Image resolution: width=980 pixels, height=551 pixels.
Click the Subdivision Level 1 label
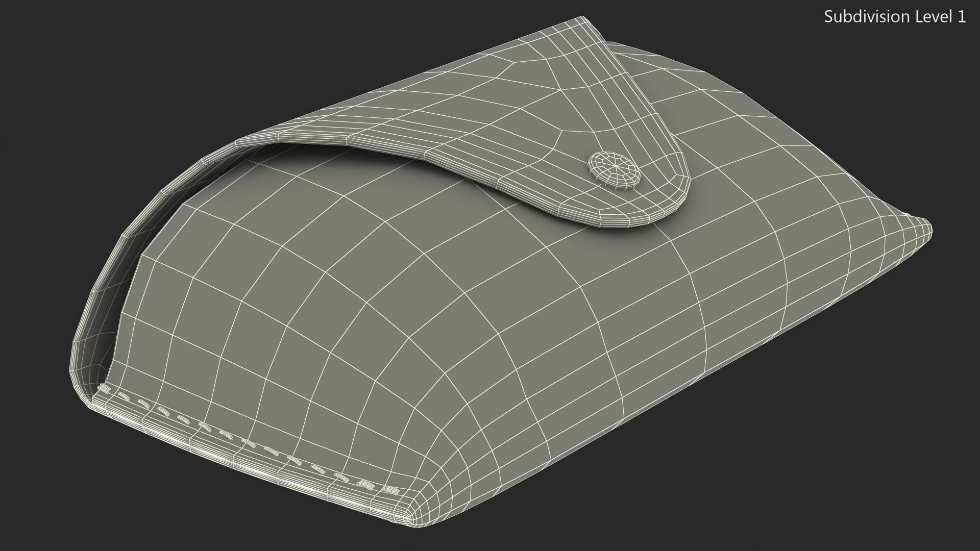895,17
